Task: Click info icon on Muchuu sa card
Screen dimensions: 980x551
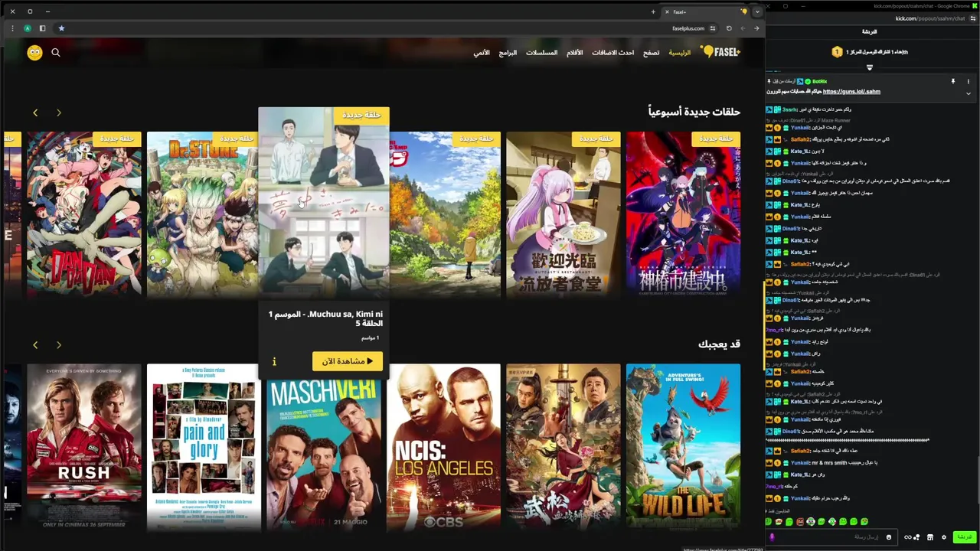Action: coord(274,361)
